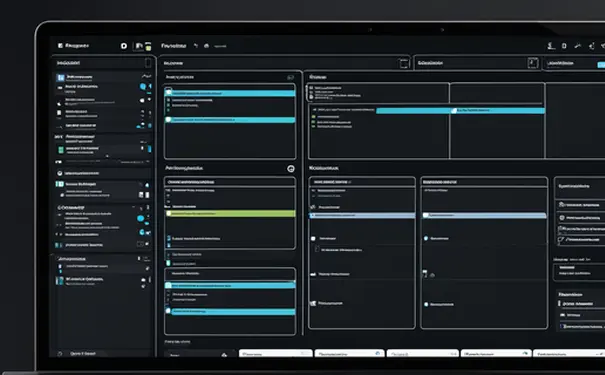Click the download icon in top-right toolbar
This screenshot has height=375, width=605.
551,46
